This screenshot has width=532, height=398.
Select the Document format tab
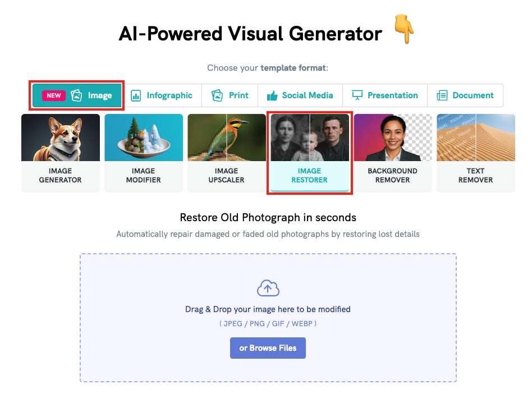[465, 95]
